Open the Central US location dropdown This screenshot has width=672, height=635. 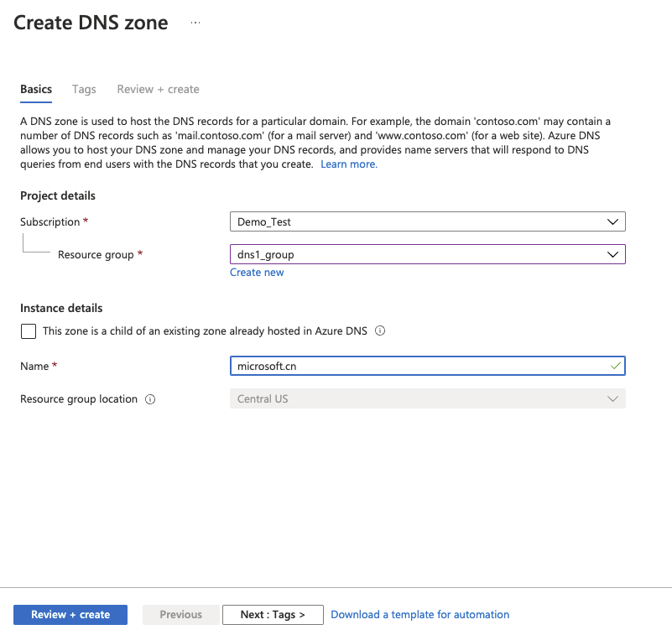click(428, 398)
